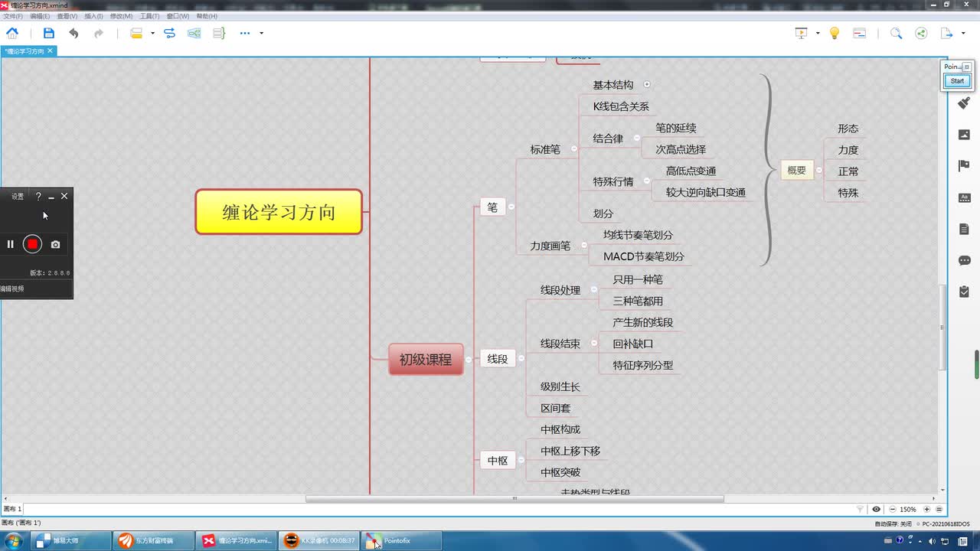Image resolution: width=980 pixels, height=551 pixels.
Task: Open the 修改(M) menu
Action: coord(121,16)
